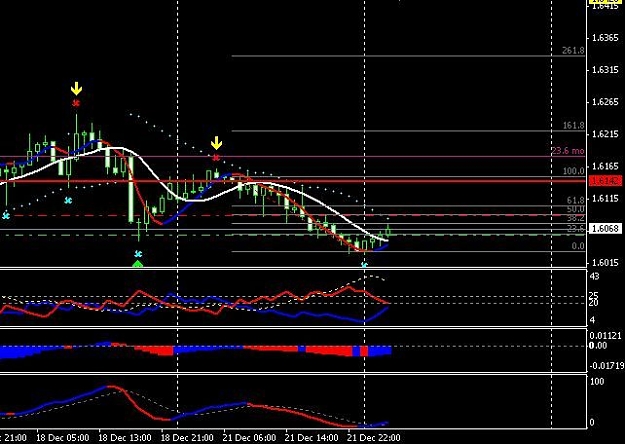Image resolution: width=625 pixels, height=444 pixels.
Task: Click the 25 level on the ADX indicator scale
Action: (x=594, y=296)
